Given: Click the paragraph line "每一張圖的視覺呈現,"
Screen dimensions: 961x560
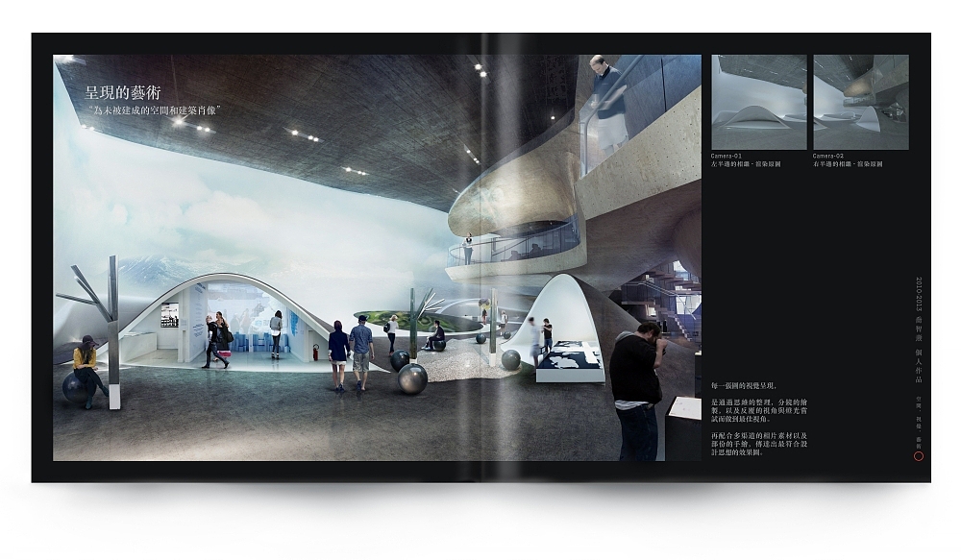Looking at the screenshot, I should (744, 386).
